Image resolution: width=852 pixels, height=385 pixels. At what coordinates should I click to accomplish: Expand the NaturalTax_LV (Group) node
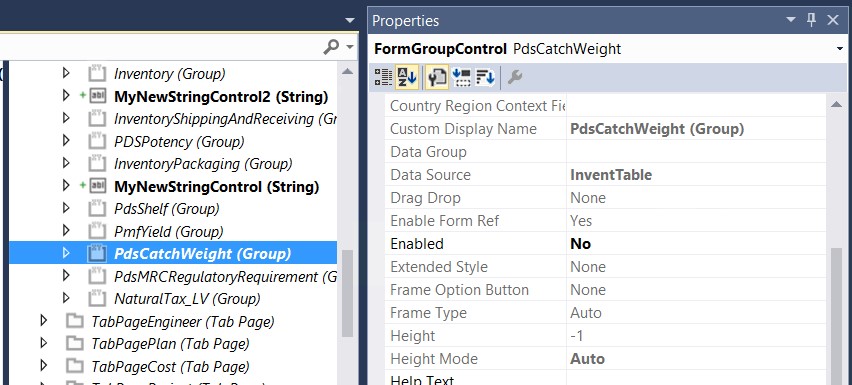pyautogui.click(x=66, y=298)
